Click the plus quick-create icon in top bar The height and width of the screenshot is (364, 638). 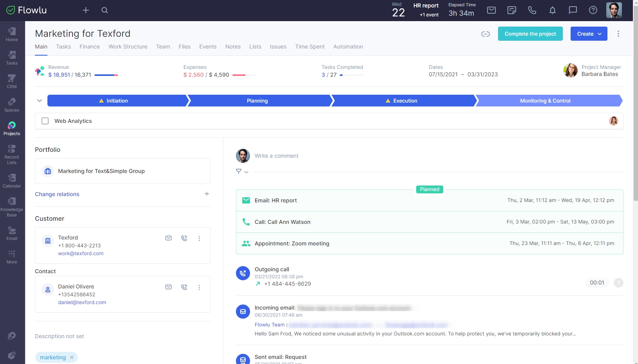[86, 10]
